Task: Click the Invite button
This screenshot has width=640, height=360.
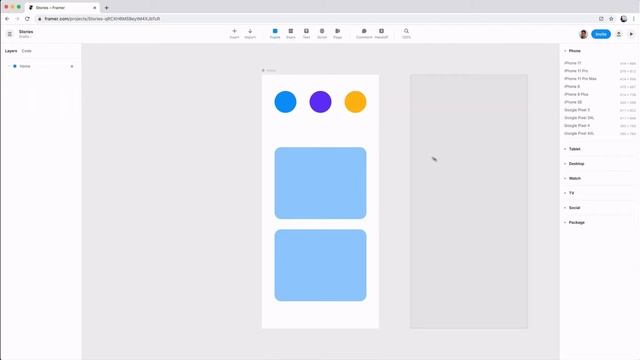Action: 601,34
